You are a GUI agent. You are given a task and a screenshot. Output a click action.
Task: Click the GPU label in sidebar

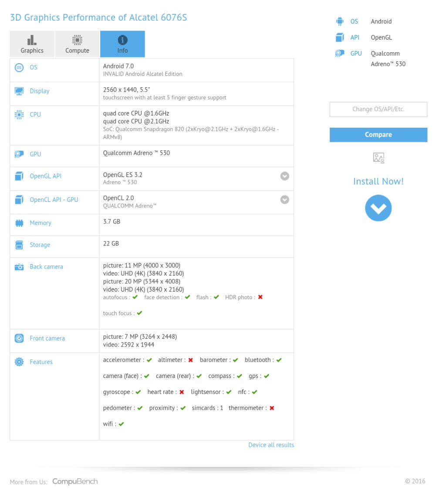coord(356,53)
